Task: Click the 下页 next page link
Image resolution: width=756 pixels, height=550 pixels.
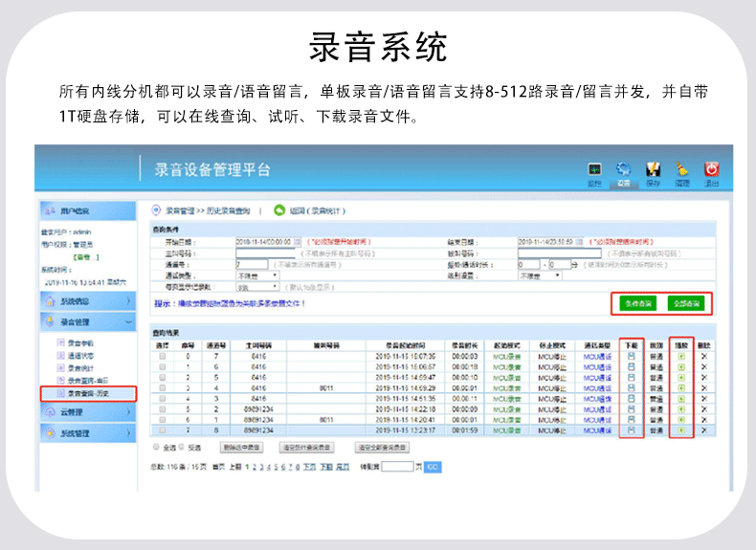Action: click(x=309, y=467)
